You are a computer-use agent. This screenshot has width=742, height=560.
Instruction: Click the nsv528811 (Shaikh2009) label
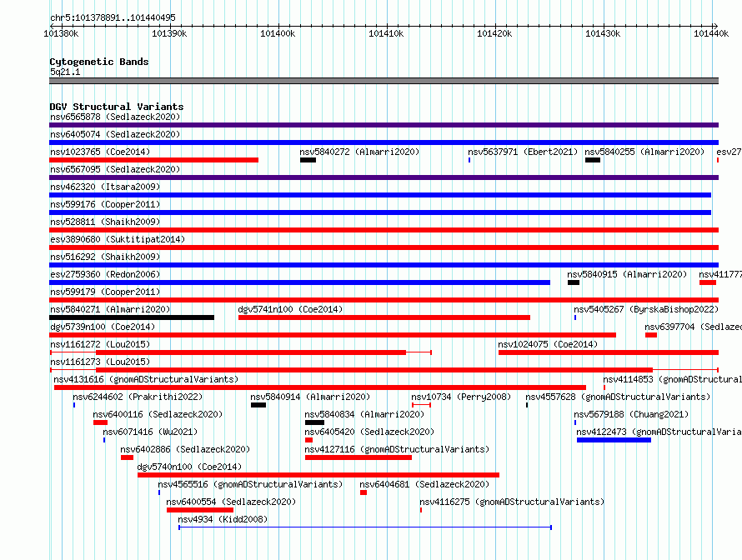click(x=105, y=222)
